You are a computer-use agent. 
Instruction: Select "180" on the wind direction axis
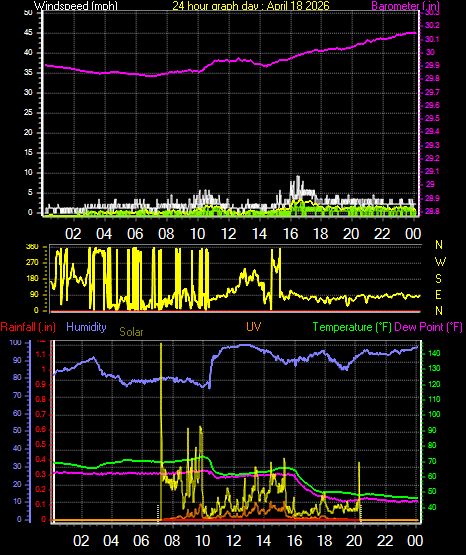pos(33,279)
